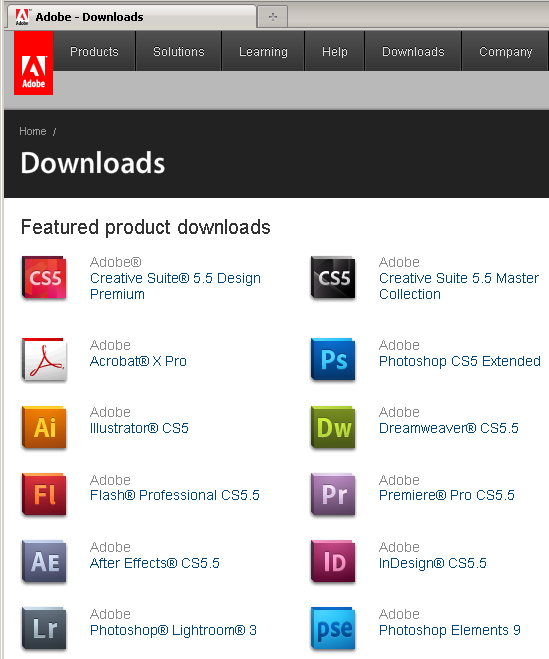This screenshot has height=659, width=549.
Task: Click the red Adobe logo
Action: [33, 63]
